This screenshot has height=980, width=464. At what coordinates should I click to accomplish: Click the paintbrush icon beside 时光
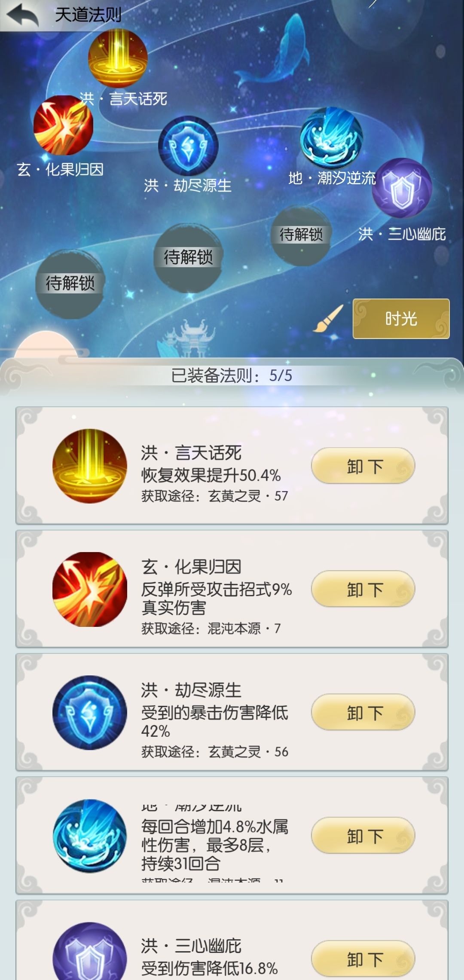pos(328,318)
